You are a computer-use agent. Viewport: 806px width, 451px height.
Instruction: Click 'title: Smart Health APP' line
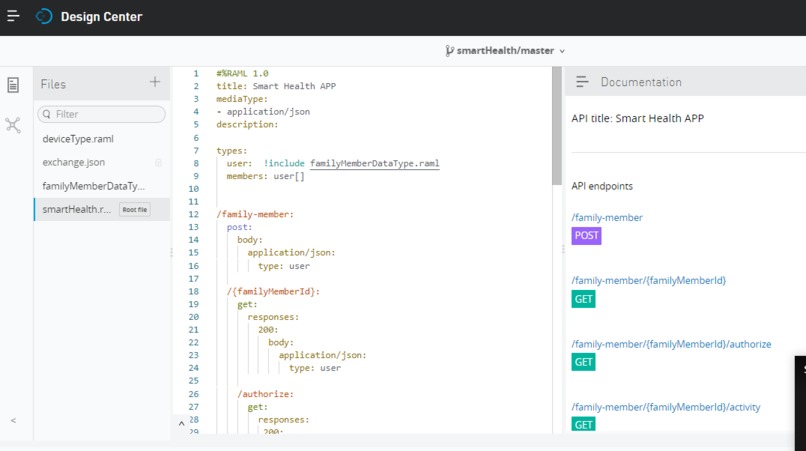(276, 86)
